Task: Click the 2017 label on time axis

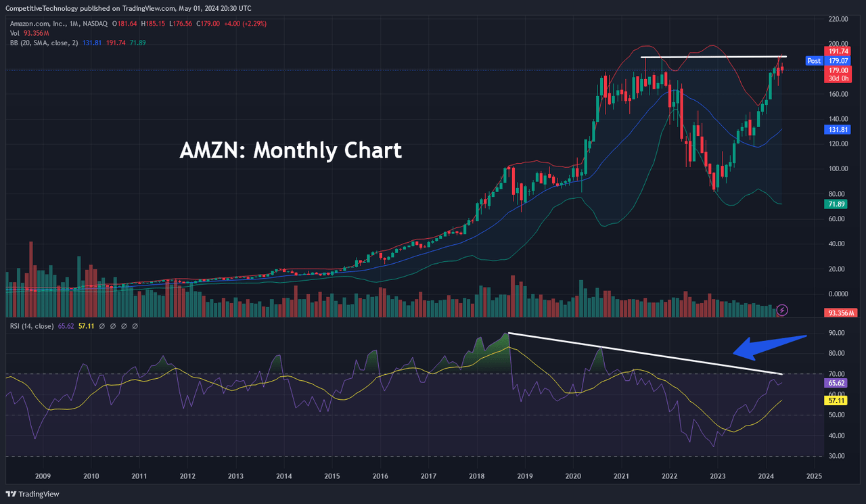Action: coord(428,476)
